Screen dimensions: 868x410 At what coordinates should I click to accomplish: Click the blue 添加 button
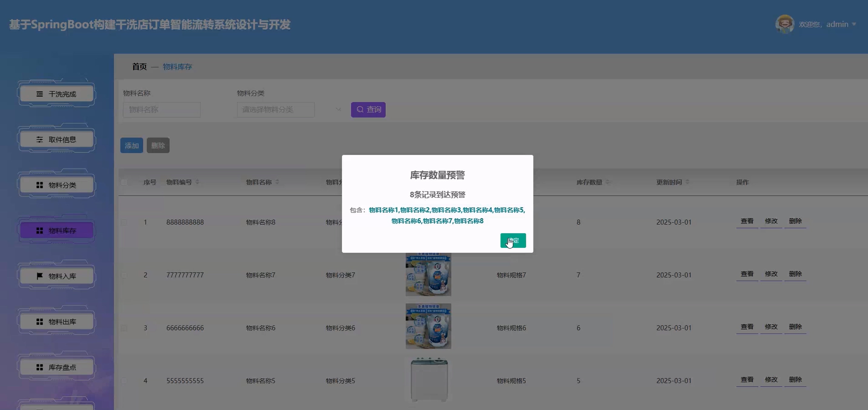click(x=131, y=145)
